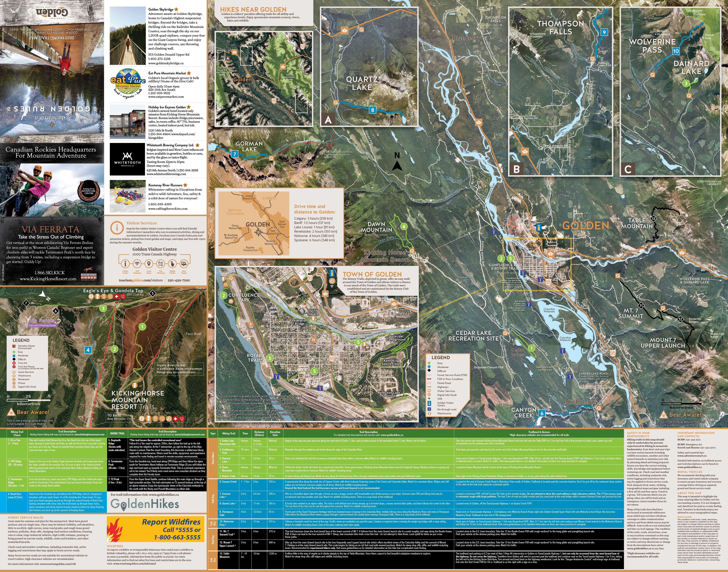Screen dimensions: 728x572
Task: Click the Sani Dump trailer icon
Action: tap(184, 264)
